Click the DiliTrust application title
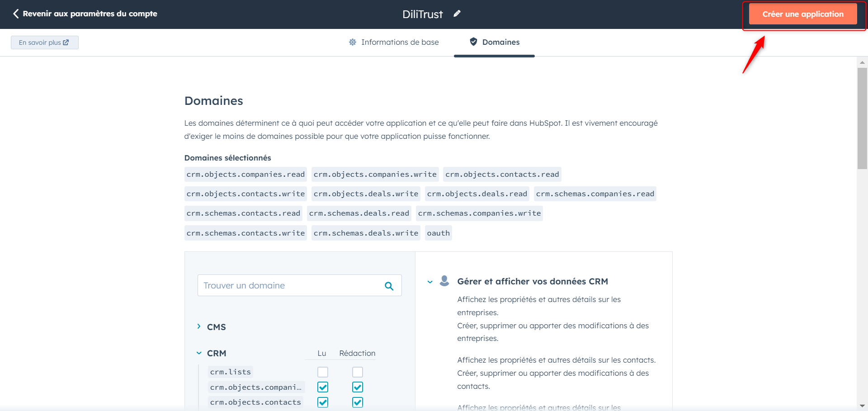The width and height of the screenshot is (868, 411). (x=422, y=14)
